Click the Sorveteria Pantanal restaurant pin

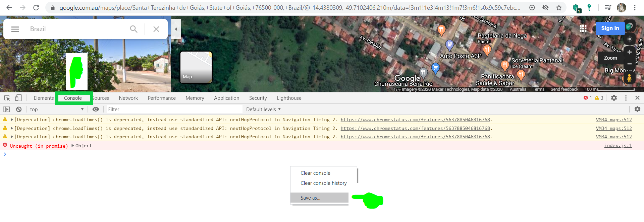[505, 65]
